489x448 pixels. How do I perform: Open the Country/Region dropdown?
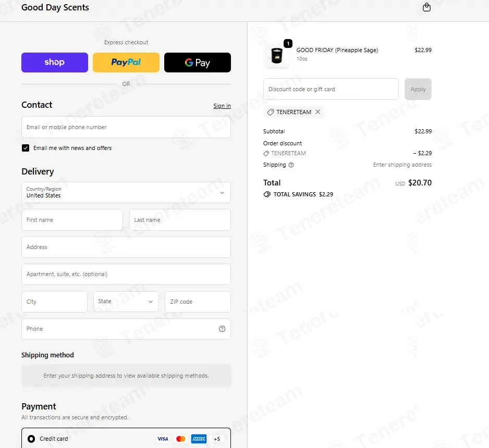pyautogui.click(x=126, y=193)
